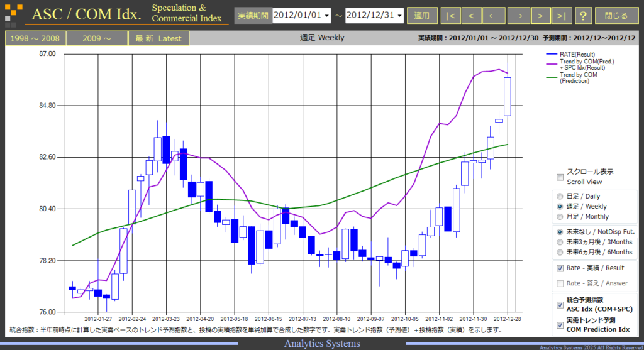Switch to the 最新 Latest tab
This screenshot has height=350, width=644.
tap(158, 38)
